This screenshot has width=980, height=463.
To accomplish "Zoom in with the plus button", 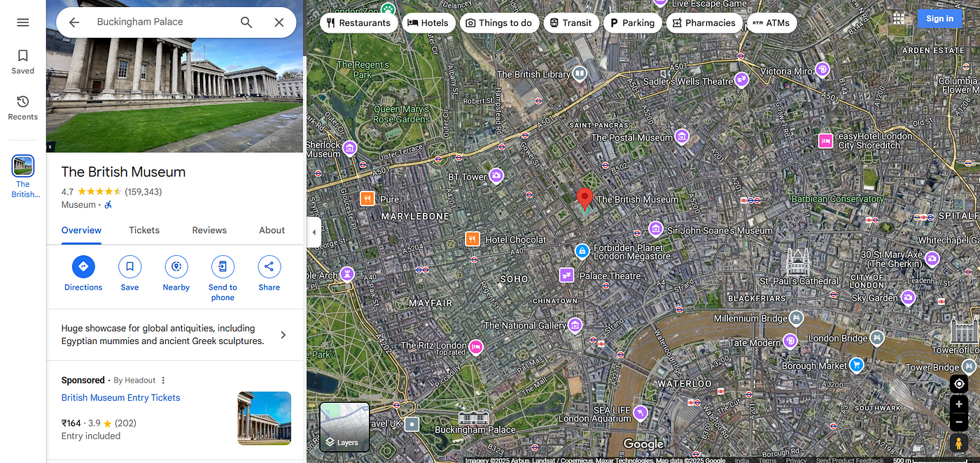I will [x=959, y=404].
